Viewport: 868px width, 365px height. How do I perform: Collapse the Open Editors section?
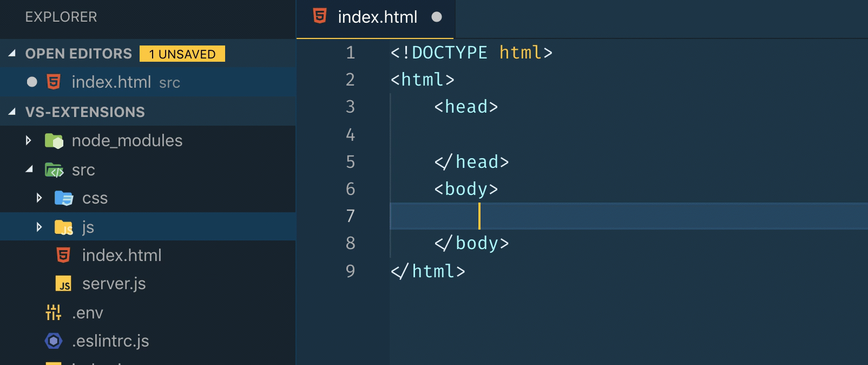click(12, 53)
